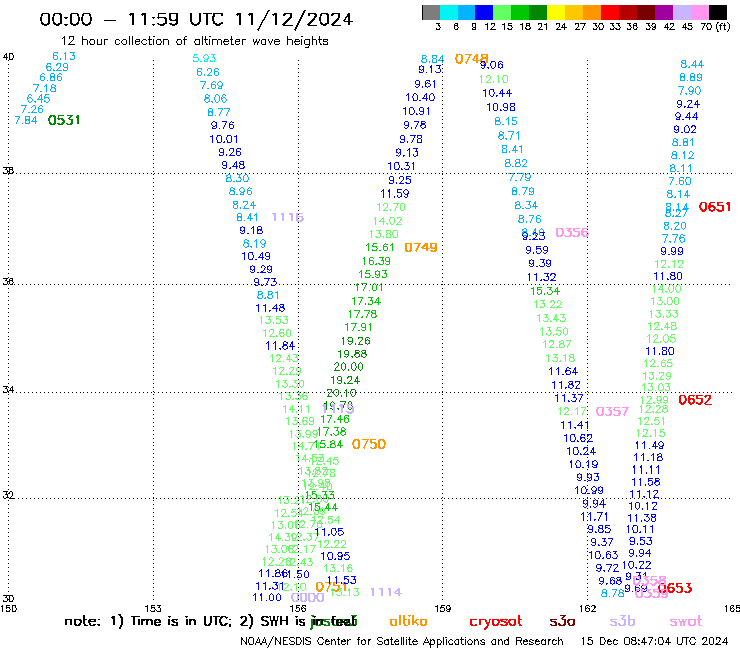Viewport: 740px width, 650px height.
Task: Click the red 0651 pass time label
Action: (x=715, y=207)
